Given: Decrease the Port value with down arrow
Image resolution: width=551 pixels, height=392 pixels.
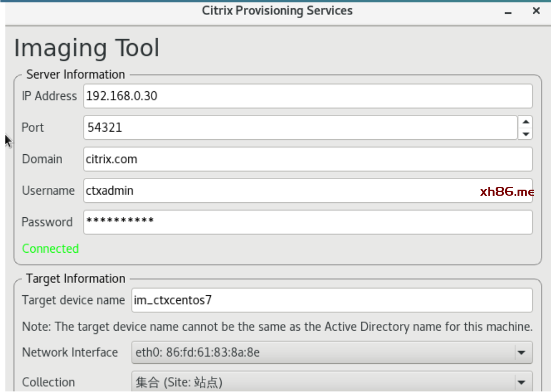Looking at the screenshot, I should (x=526, y=134).
